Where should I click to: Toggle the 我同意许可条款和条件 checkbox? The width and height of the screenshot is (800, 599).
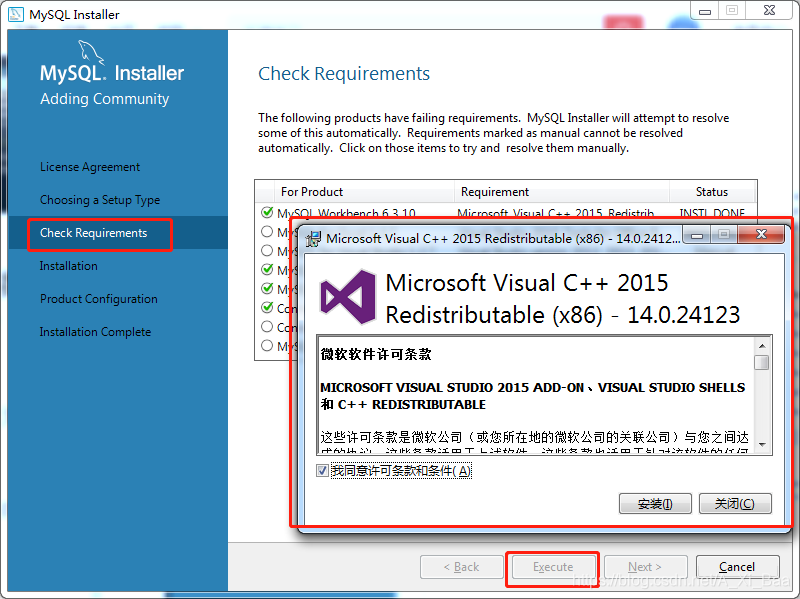322,470
